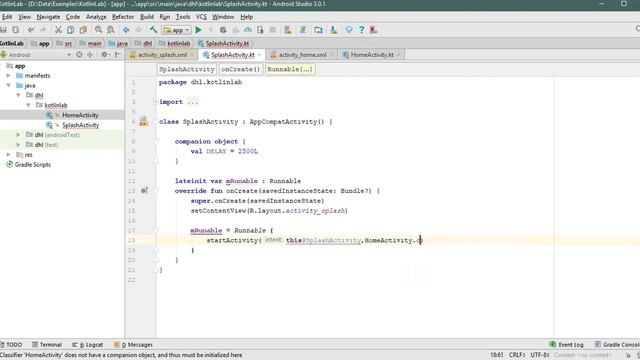Click the Help question mark icon

tap(361, 30)
